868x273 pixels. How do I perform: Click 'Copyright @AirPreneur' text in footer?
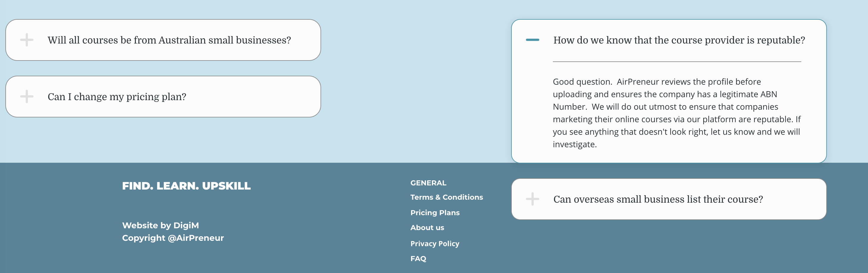(x=173, y=238)
